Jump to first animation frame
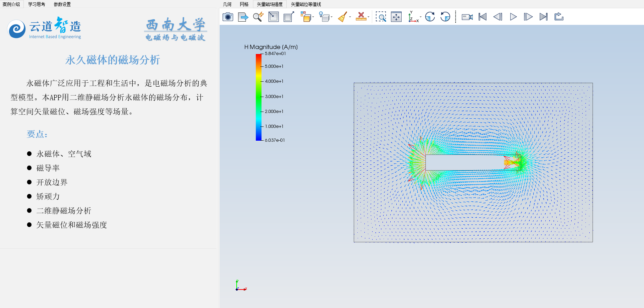Screen dimensions: 644x308 [483, 17]
